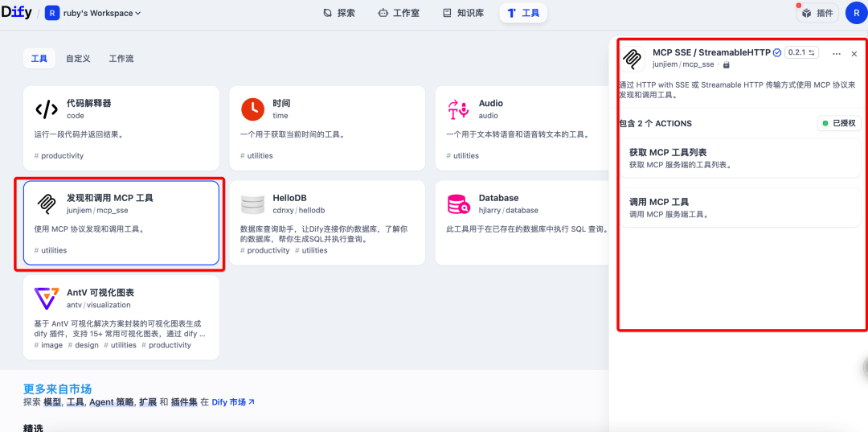The image size is (868, 432).
Task: Open the Dify 市场 link
Action: [234, 402]
